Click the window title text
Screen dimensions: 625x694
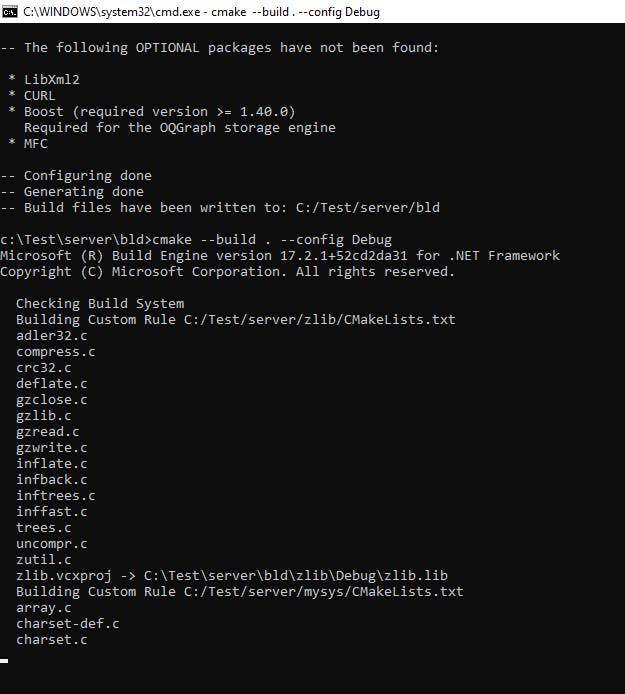click(x=201, y=12)
